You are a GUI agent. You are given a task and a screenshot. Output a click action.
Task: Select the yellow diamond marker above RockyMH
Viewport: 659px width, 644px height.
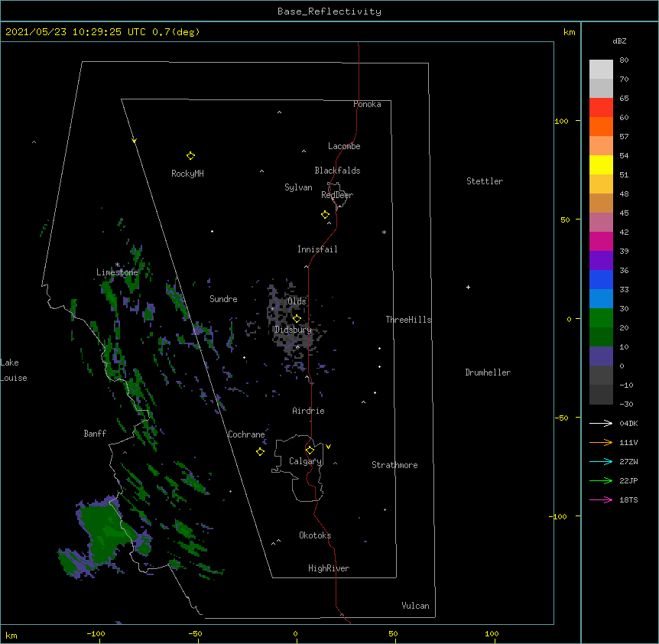coord(190,156)
